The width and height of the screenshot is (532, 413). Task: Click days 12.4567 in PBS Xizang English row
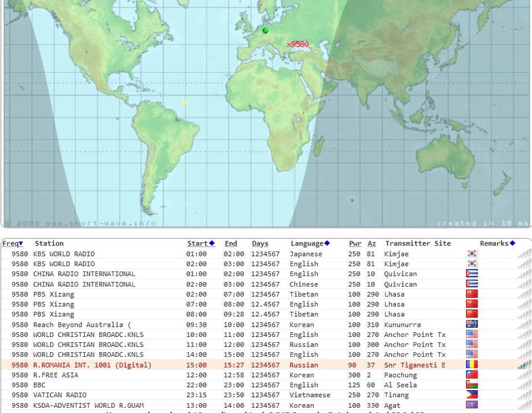[265, 304]
